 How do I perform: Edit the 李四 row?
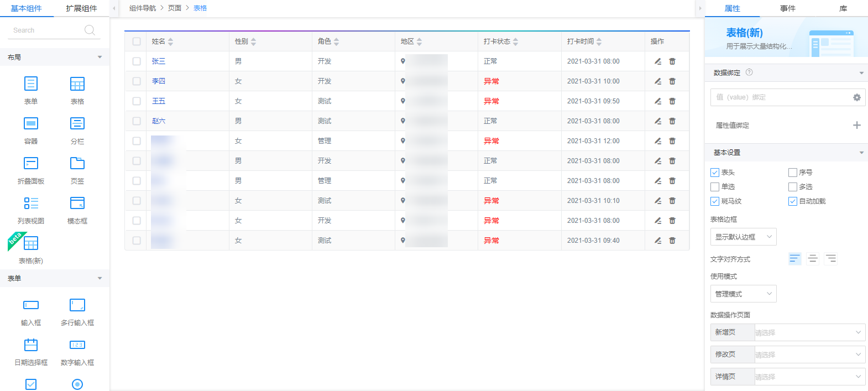(x=658, y=81)
